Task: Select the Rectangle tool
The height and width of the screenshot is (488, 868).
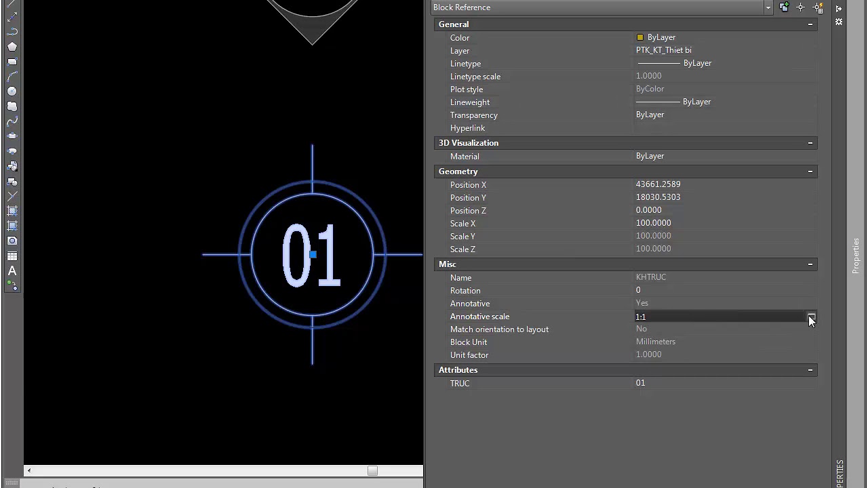Action: click(x=12, y=62)
